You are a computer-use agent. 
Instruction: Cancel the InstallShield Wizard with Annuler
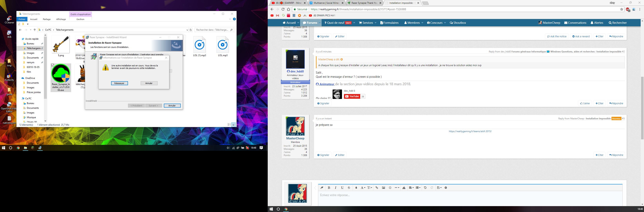point(172,106)
